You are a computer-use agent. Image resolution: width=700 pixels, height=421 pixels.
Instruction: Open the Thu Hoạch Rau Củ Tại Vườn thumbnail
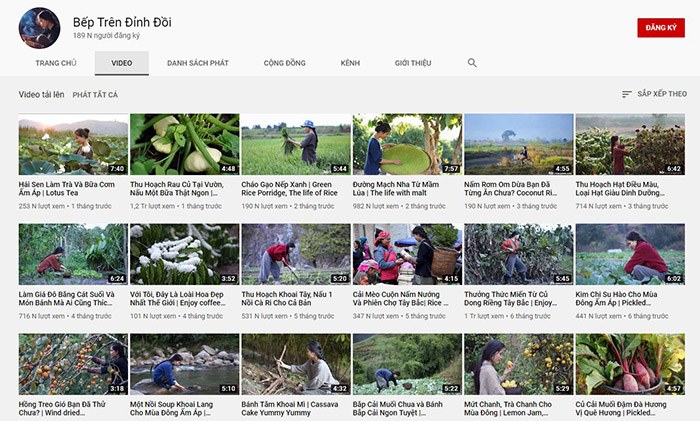pos(184,144)
